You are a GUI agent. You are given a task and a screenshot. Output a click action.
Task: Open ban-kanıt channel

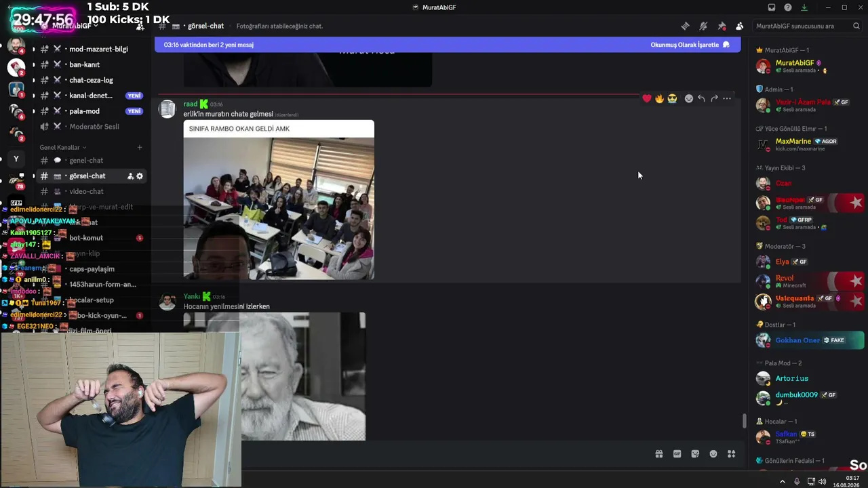[92, 64]
